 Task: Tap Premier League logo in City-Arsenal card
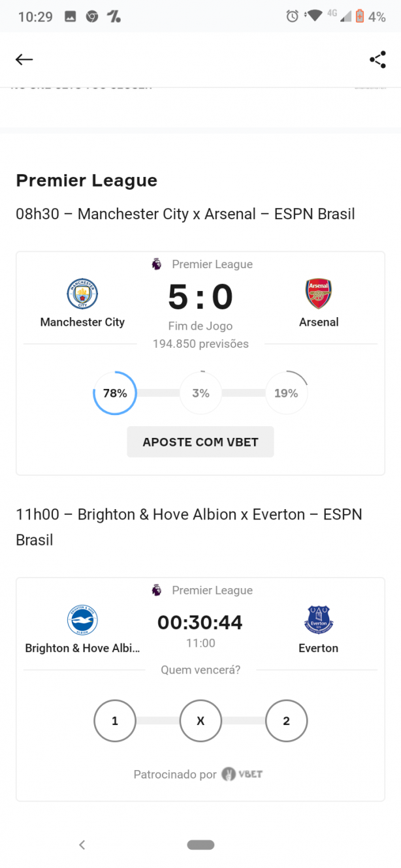pos(157,264)
